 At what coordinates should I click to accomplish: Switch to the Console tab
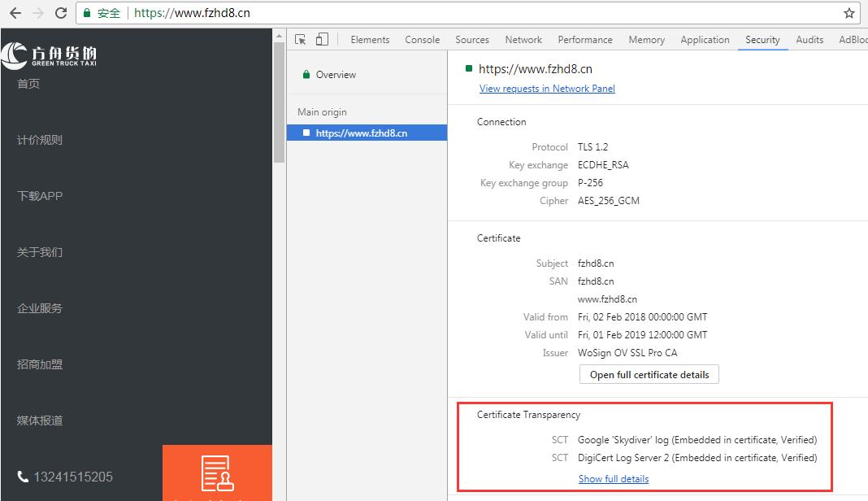tap(422, 40)
